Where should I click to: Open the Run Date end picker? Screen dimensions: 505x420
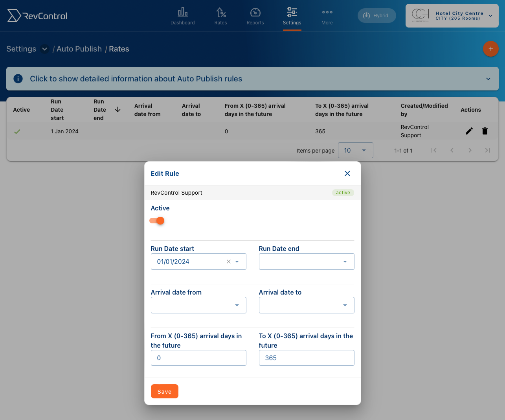point(307,262)
